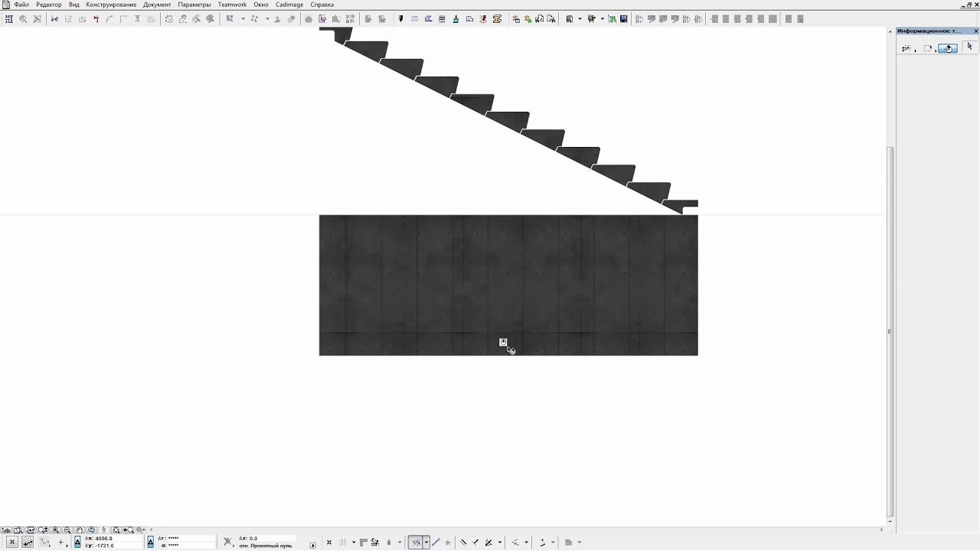Click the blue floppy disk save icon
980x551 pixels.
(x=623, y=19)
